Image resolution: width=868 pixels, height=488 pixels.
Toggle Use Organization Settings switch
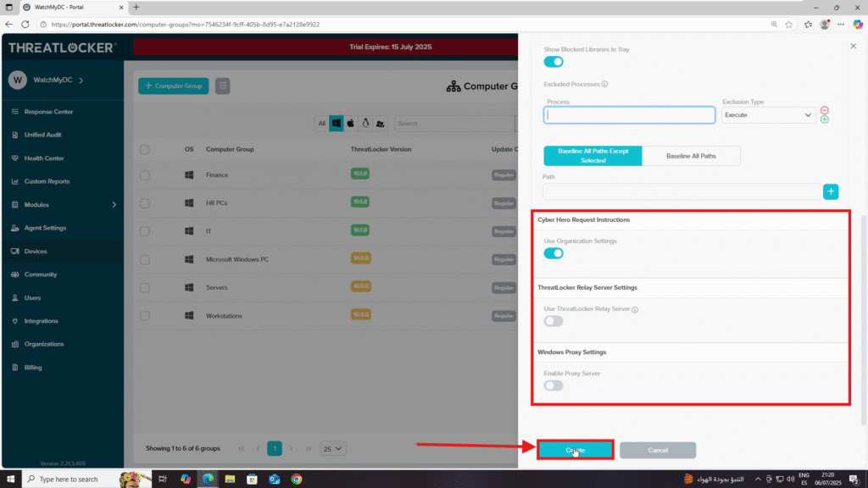553,253
